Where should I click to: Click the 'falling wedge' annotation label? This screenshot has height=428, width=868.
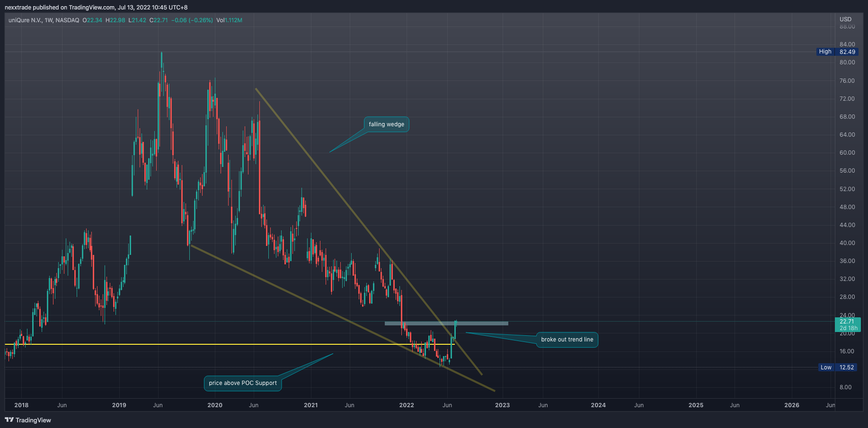coord(386,124)
